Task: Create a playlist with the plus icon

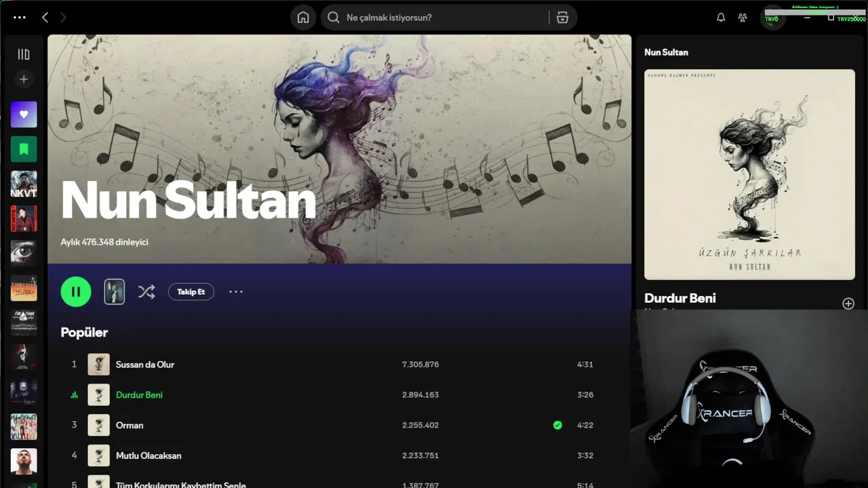Action: [24, 79]
